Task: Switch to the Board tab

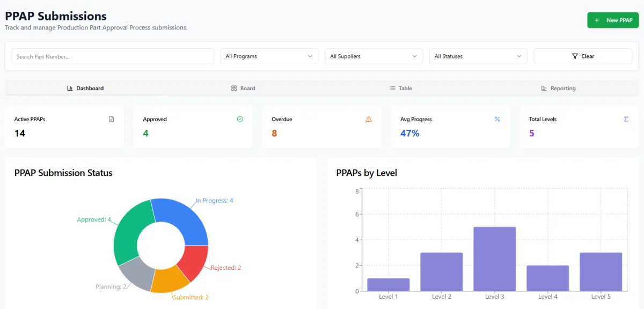Action: (x=243, y=89)
